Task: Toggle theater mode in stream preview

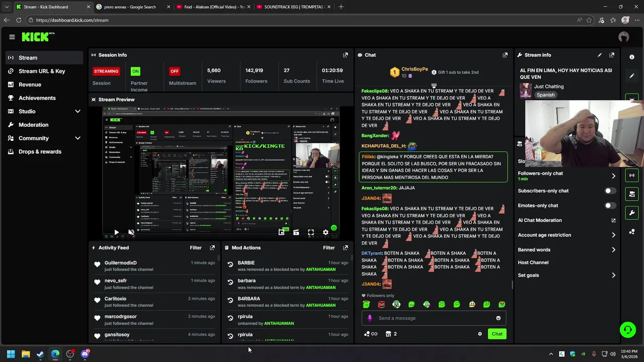Action: tap(296, 232)
